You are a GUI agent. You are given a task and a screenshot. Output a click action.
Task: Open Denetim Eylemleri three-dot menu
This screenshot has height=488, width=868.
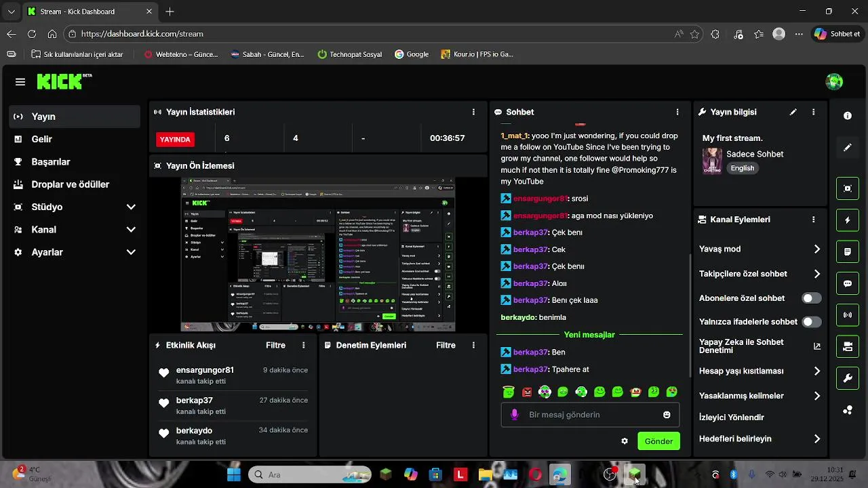click(x=473, y=345)
